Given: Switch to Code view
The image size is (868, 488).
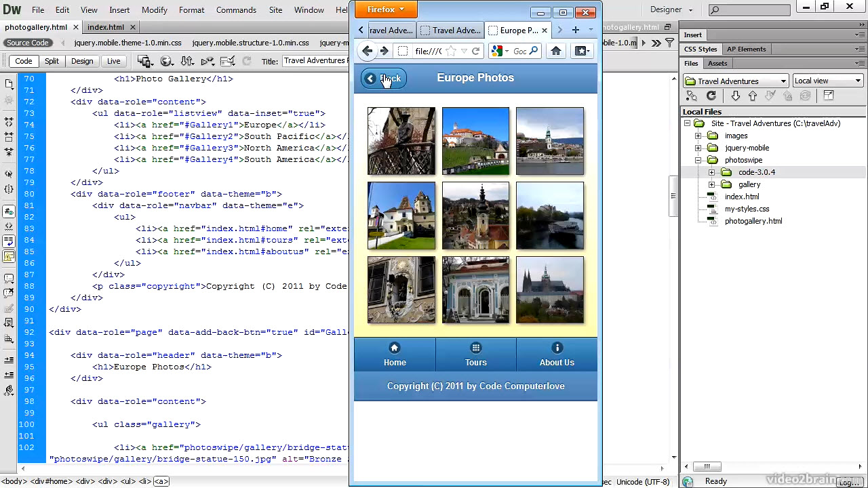Looking at the screenshot, I should pos(24,61).
